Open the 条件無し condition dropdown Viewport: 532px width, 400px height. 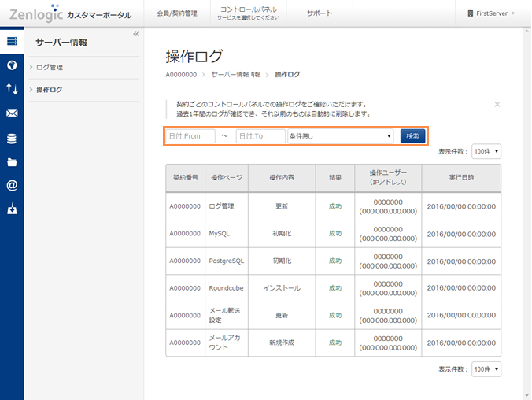(341, 136)
